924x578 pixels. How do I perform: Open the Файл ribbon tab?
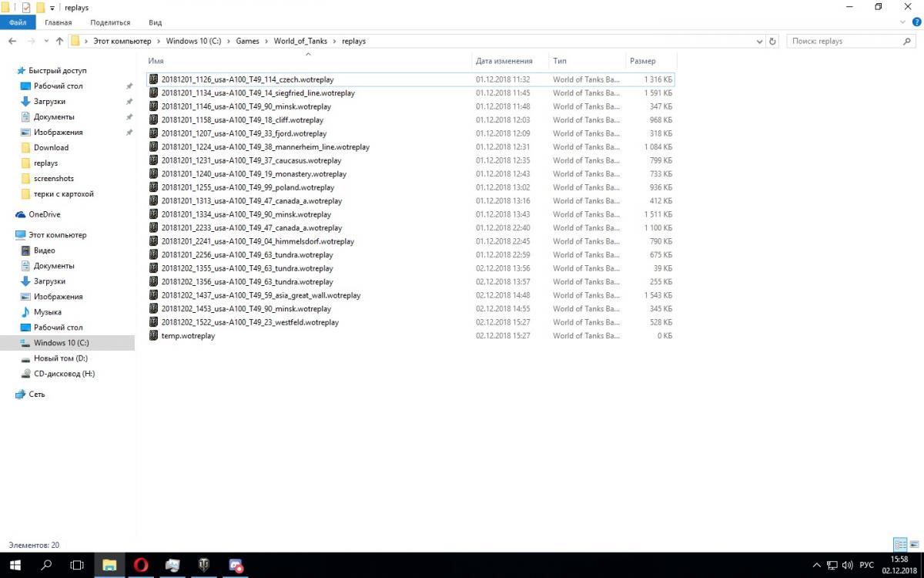(18, 22)
